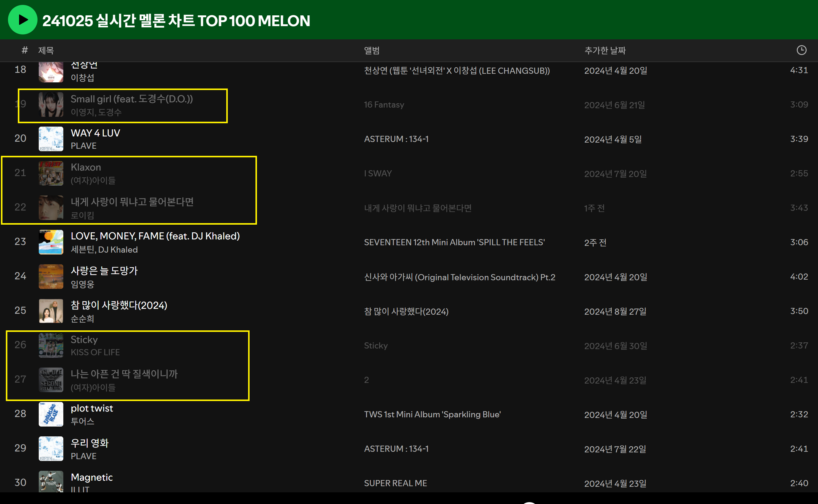Screen dimensions: 818x504
Task: Sort by the 제목 column header
Action: click(46, 50)
